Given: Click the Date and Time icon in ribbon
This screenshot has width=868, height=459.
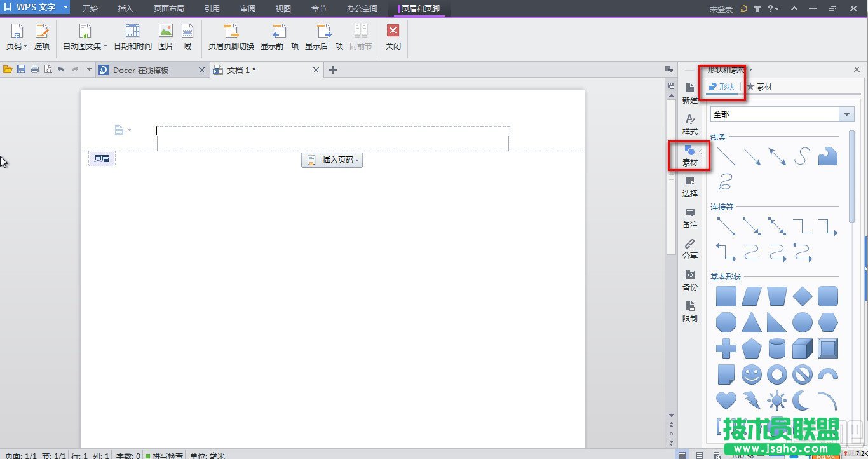Looking at the screenshot, I should [x=132, y=31].
